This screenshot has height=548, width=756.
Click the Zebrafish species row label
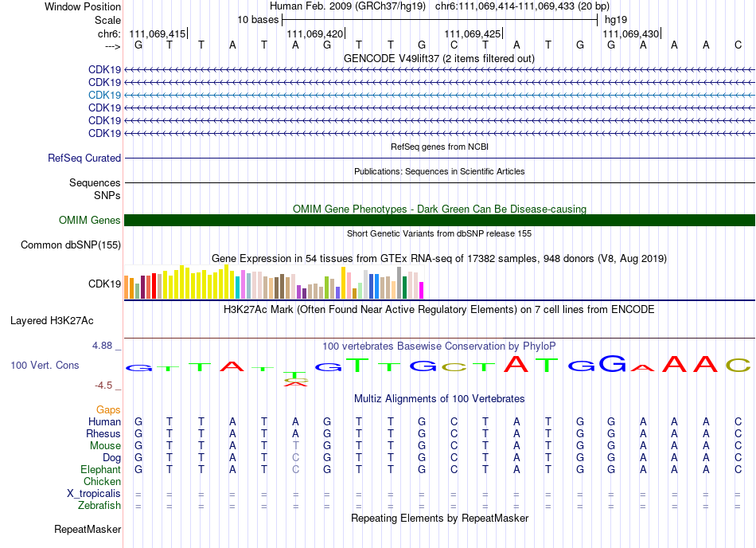99,505
